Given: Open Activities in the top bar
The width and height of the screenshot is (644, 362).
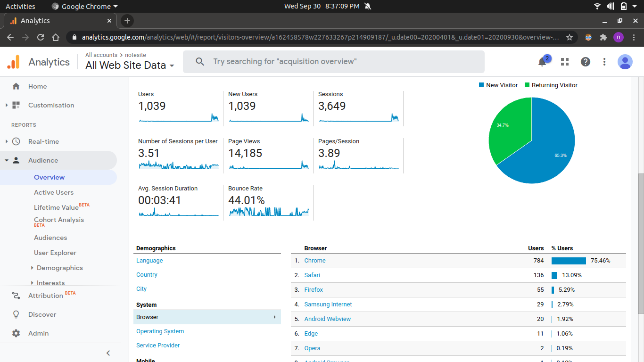Looking at the screenshot, I should pyautogui.click(x=20, y=6).
